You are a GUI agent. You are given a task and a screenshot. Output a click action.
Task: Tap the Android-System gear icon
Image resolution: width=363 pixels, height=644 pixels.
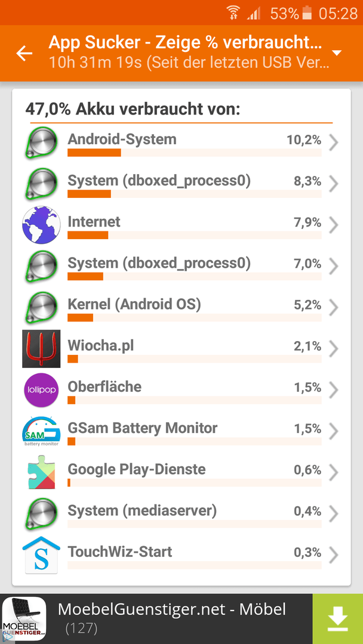[x=41, y=142]
